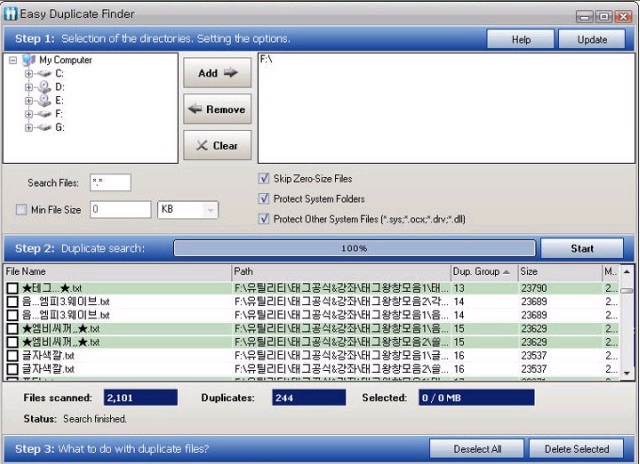
Task: Select the C: drive icon
Action: (x=44, y=74)
